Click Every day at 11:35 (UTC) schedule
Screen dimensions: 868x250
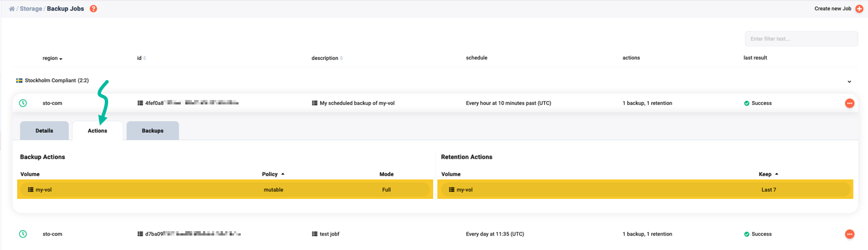(495, 234)
